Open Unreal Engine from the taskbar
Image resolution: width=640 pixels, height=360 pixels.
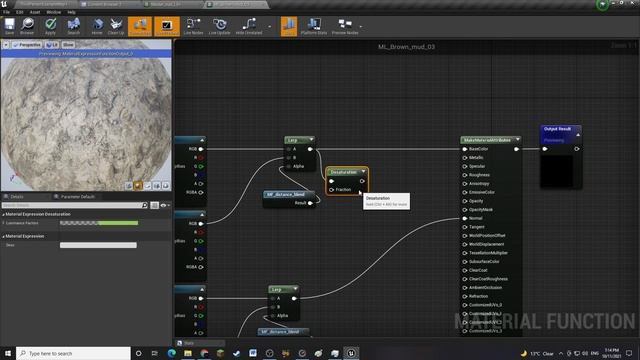351,353
